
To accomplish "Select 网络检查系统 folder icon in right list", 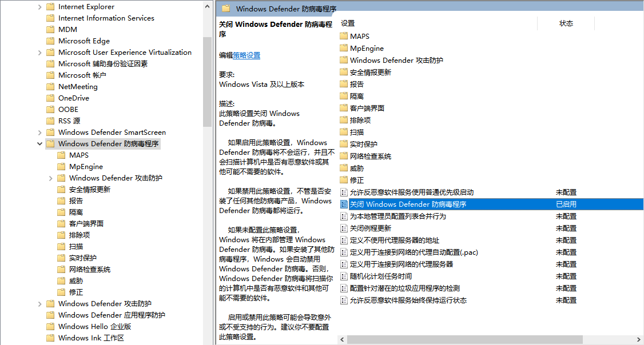I will click(x=344, y=157).
